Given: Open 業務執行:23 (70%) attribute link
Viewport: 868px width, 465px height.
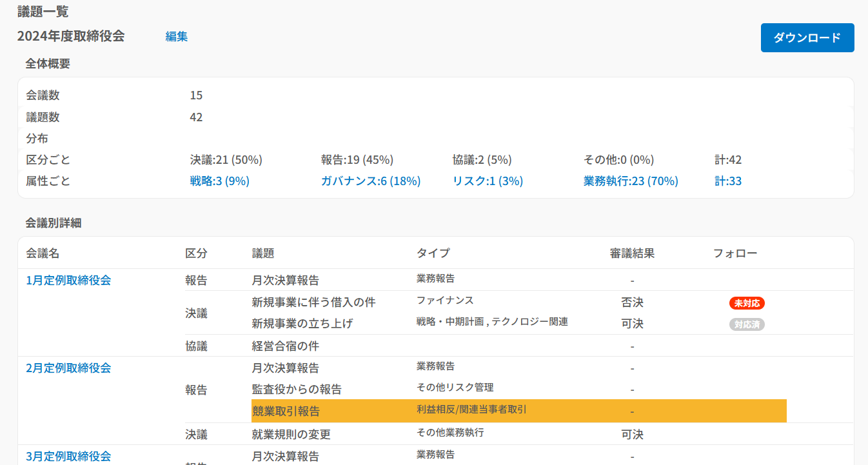Looking at the screenshot, I should (631, 181).
